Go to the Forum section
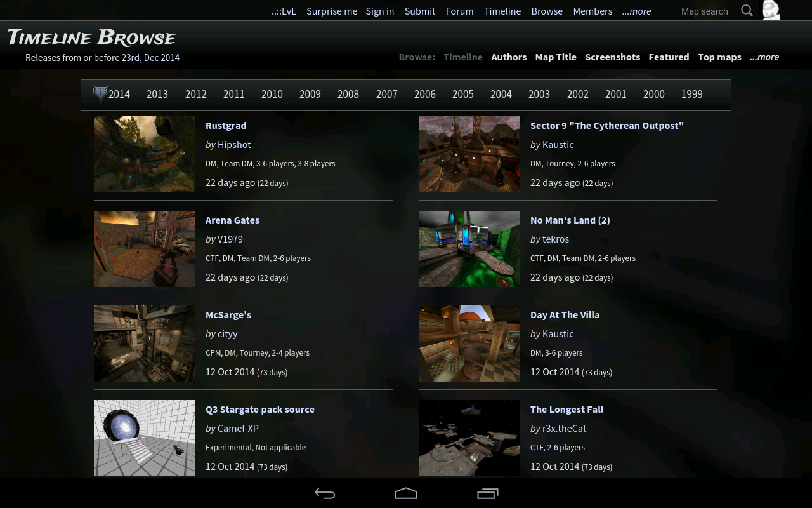This screenshot has height=508, width=812. 459,11
